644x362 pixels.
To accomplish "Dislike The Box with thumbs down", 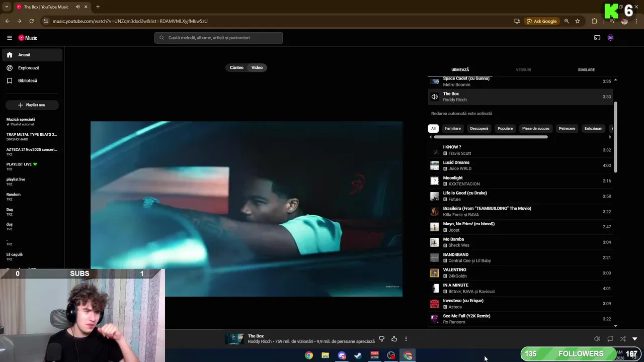I will pyautogui.click(x=381, y=339).
